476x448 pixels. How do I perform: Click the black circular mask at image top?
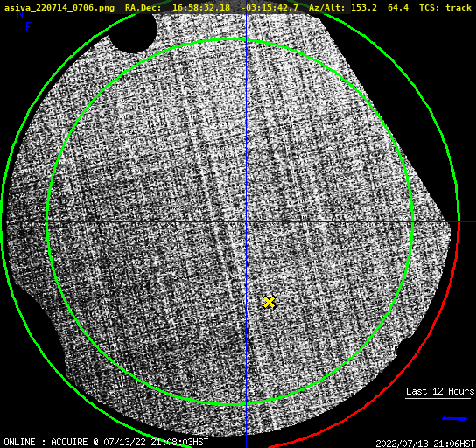[x=133, y=31]
